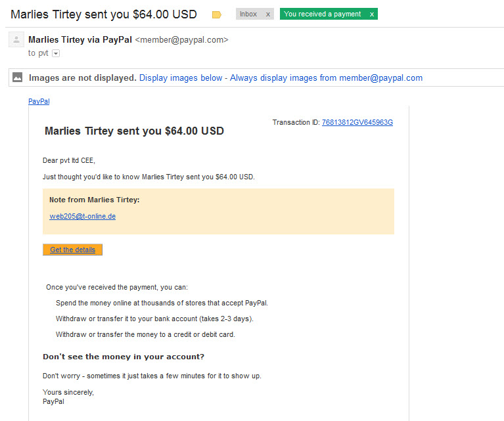Image resolution: width=504 pixels, height=421 pixels.
Task: Click the web205@t-online.de email link
Action: 83,216
